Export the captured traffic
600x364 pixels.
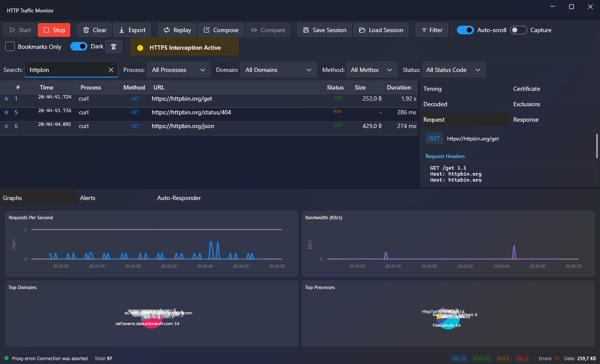pos(132,30)
